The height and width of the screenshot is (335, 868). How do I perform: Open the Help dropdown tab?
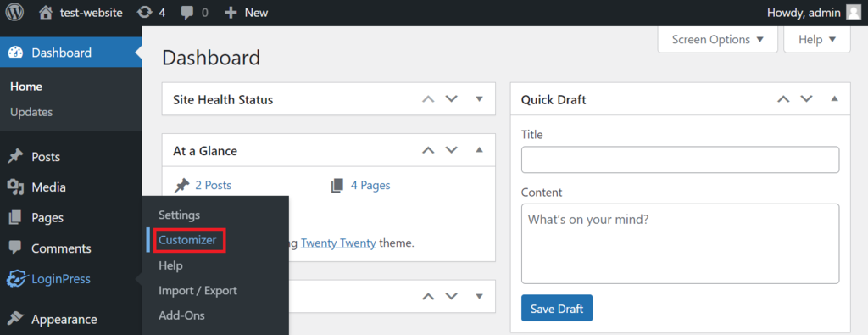(817, 39)
